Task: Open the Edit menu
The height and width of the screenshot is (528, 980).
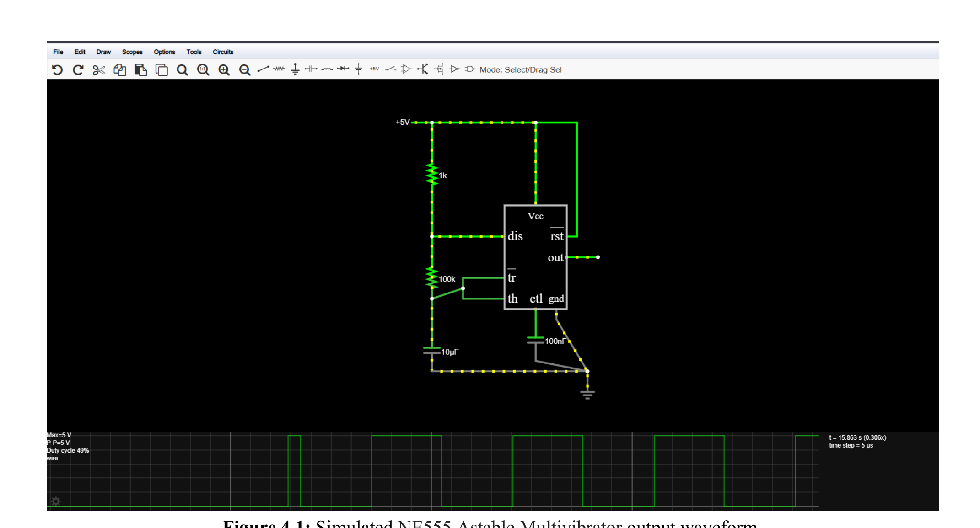Action: (x=80, y=52)
